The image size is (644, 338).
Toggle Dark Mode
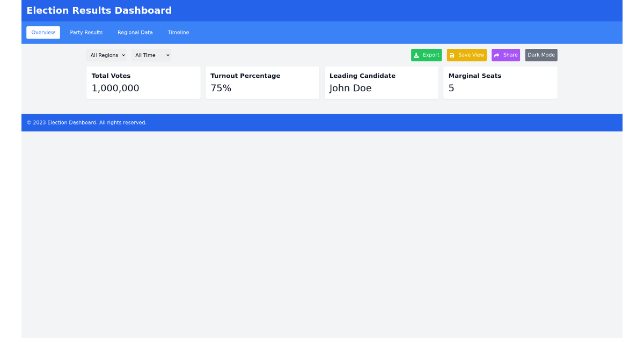coord(540,55)
